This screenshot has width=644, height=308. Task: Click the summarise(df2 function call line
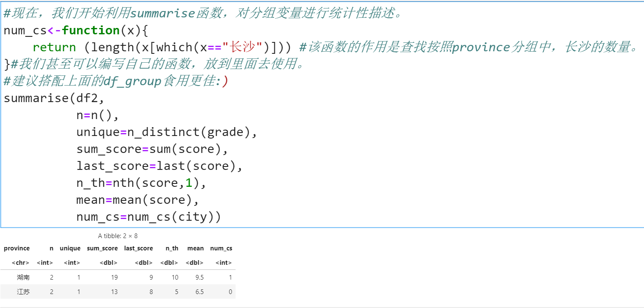point(42,98)
